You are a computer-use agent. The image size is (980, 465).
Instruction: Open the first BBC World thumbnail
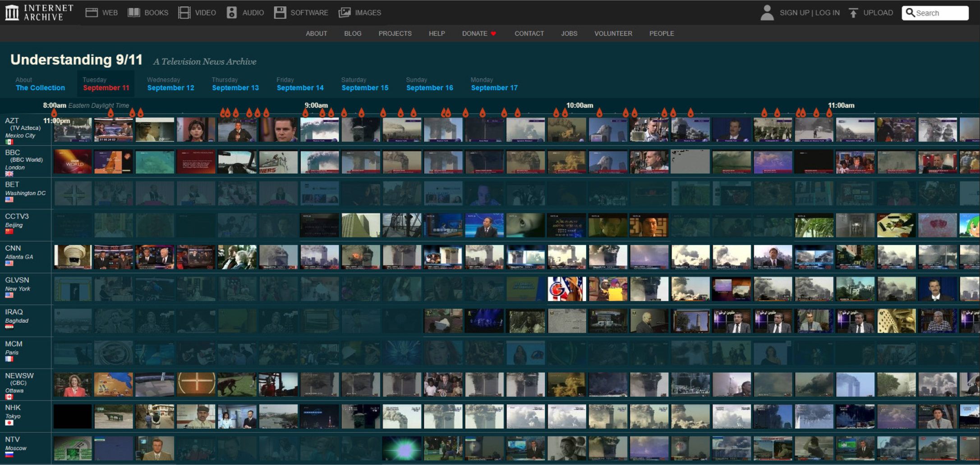(73, 162)
